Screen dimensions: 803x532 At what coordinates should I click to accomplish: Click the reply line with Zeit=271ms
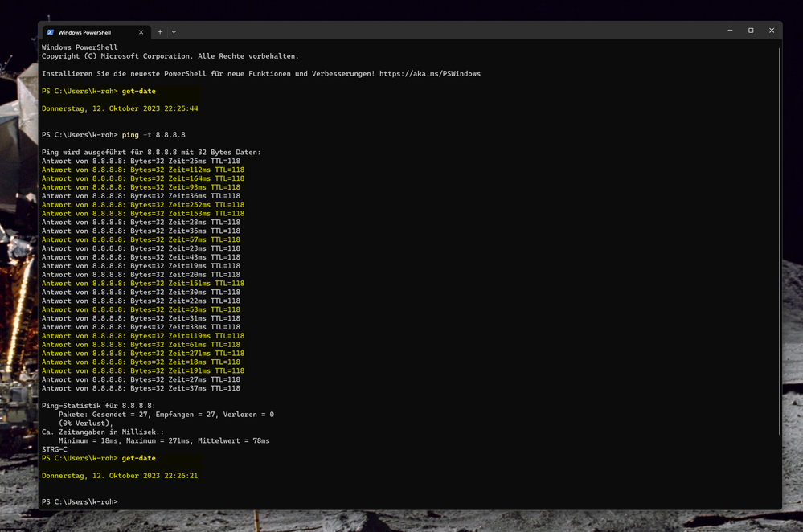pyautogui.click(x=142, y=354)
